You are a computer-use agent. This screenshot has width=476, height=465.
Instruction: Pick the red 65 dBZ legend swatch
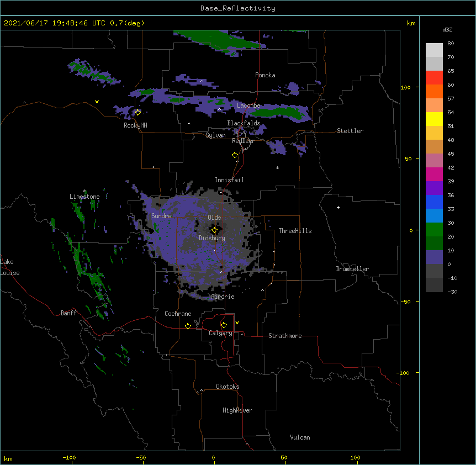coord(434,78)
